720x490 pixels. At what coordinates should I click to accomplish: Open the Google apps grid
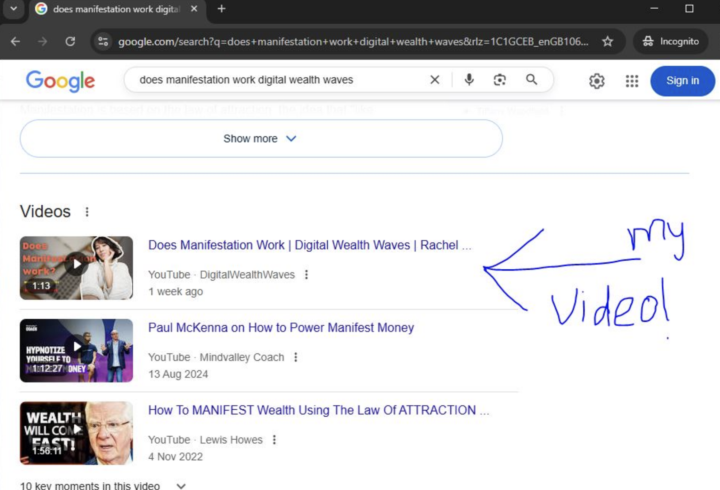(632, 81)
